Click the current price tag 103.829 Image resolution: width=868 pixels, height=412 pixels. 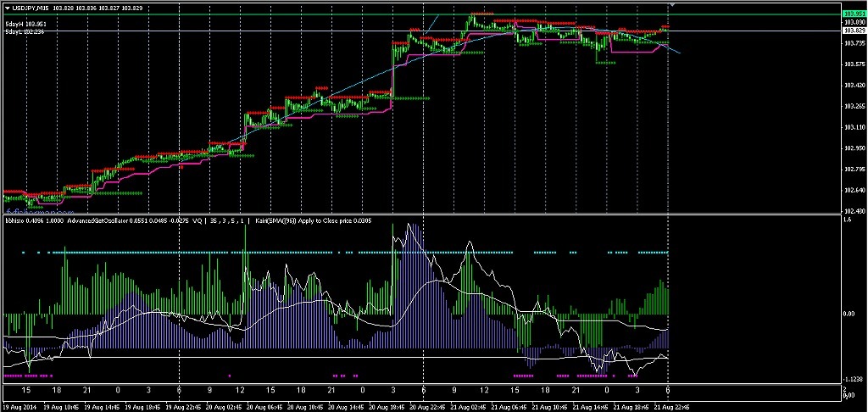pos(854,31)
